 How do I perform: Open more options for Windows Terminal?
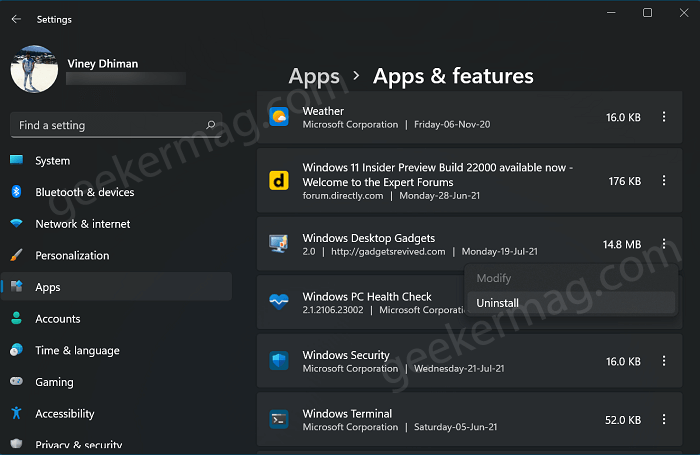664,420
